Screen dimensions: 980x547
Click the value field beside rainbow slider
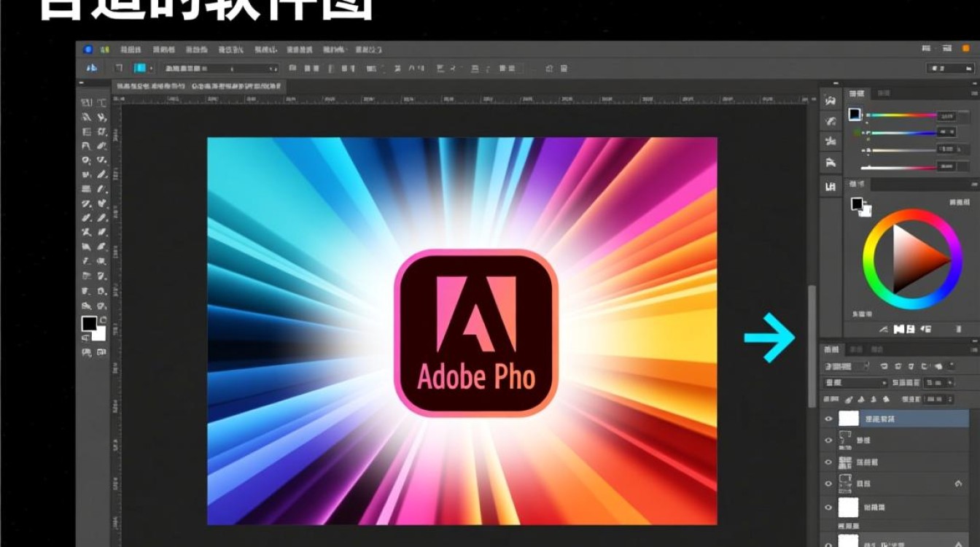pyautogui.click(x=947, y=116)
